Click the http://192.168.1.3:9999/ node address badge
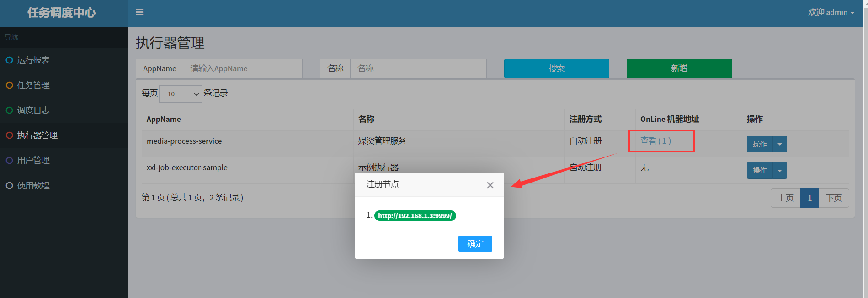Viewport: 868px width, 298px height. 415,216
